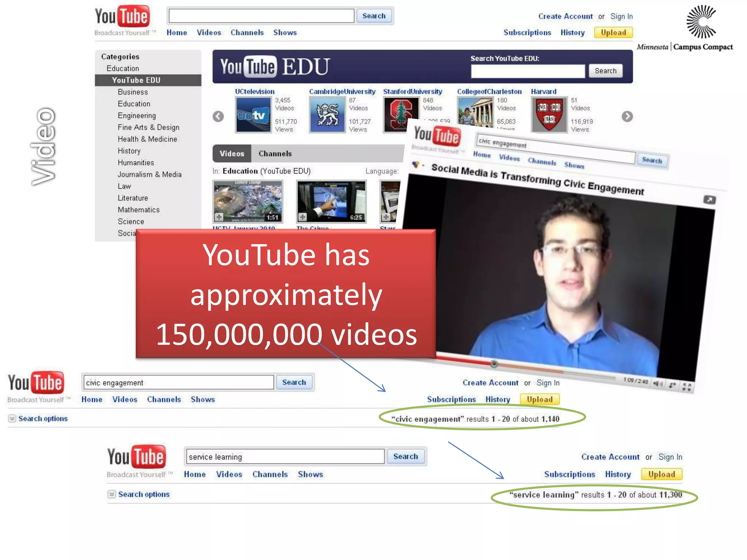
Task: Select the Health & Medicine subcategory
Action: tap(147, 139)
